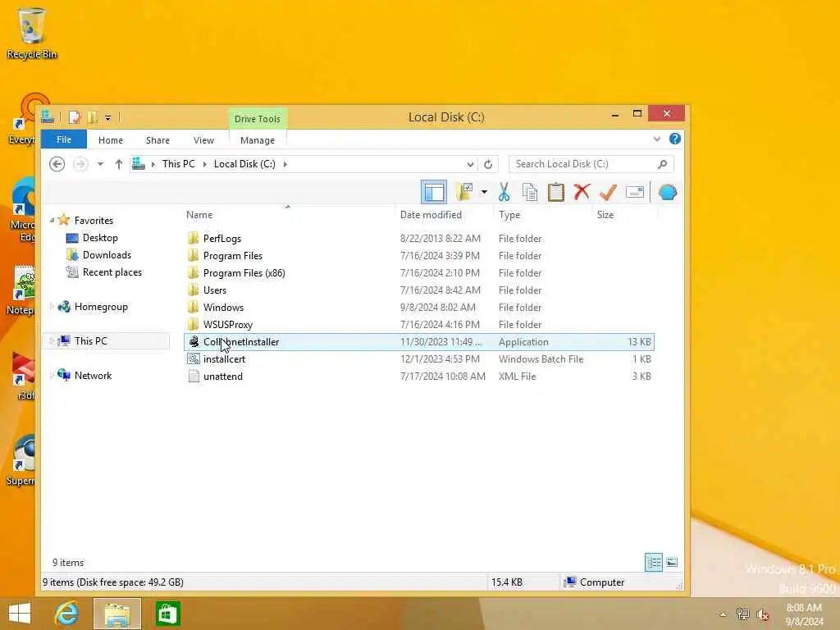Open address bar history dropdown
Viewport: 840px width, 630px height.
tap(470, 164)
